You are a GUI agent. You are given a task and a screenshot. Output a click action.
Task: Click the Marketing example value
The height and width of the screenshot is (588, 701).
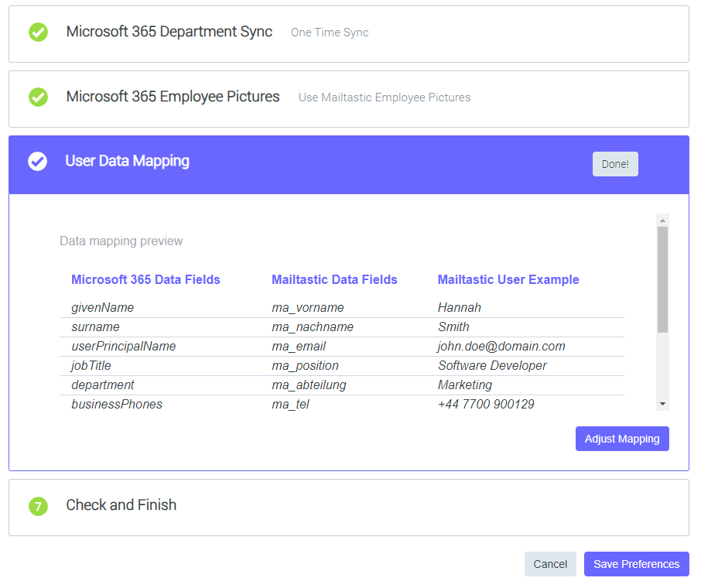[x=465, y=385]
